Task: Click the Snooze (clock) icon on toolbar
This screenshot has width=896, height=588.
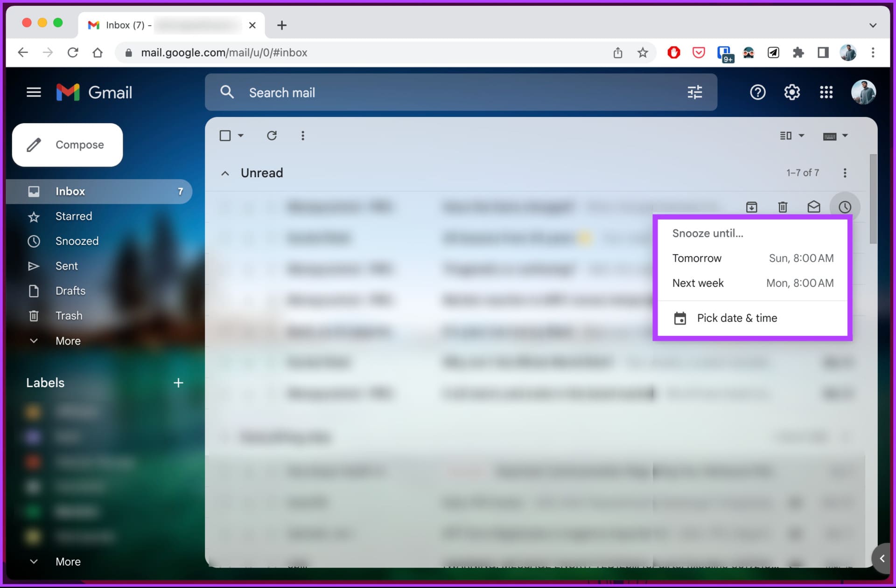Action: pos(845,207)
